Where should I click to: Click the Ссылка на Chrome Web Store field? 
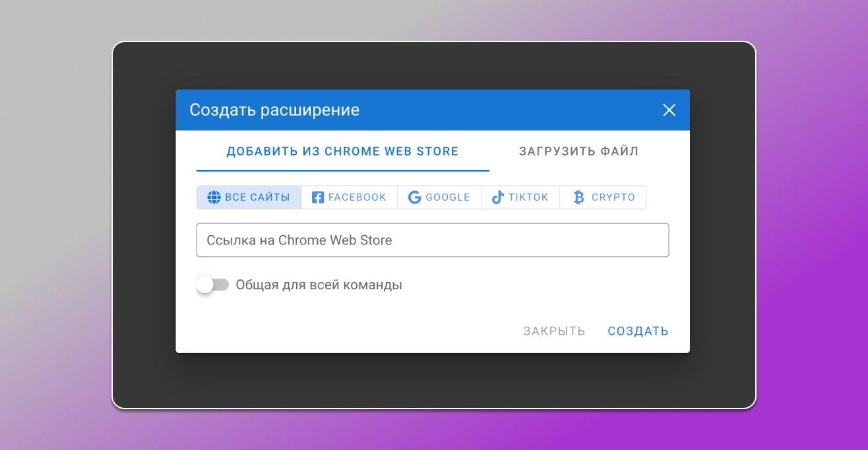[x=433, y=240]
